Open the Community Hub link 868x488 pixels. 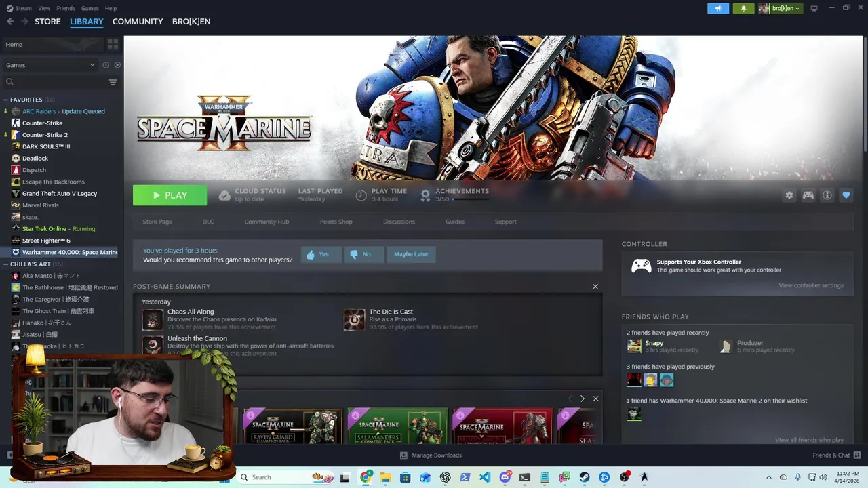267,222
